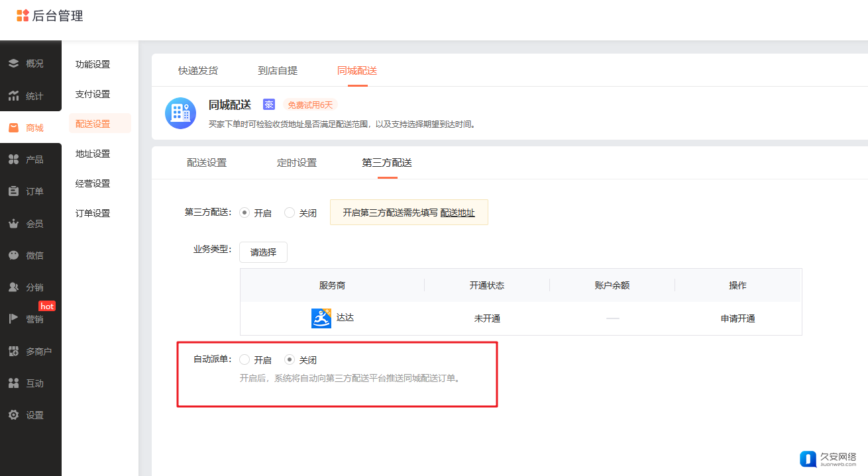Enable 自动派单 by selecting 开启 radio
The image size is (868, 476).
(x=244, y=359)
